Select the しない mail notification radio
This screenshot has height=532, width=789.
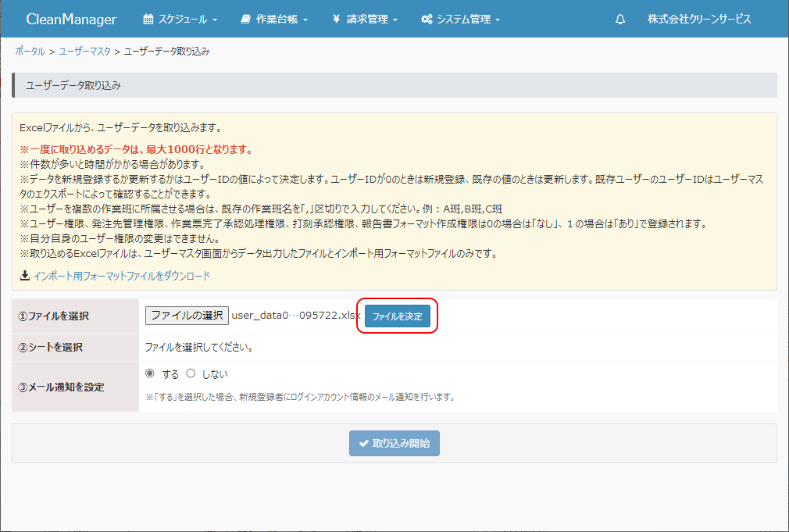pyautogui.click(x=191, y=373)
